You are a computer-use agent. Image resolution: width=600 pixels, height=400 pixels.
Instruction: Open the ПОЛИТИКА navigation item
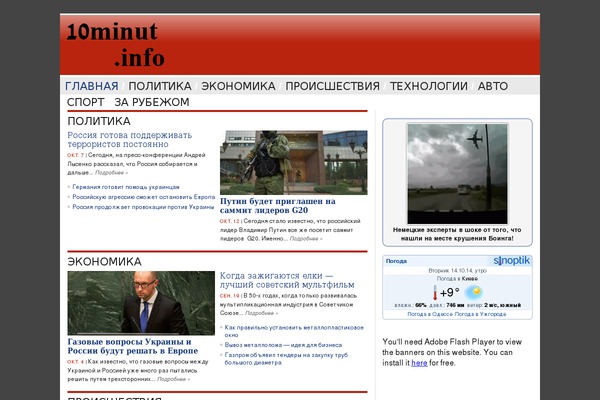[x=160, y=86]
